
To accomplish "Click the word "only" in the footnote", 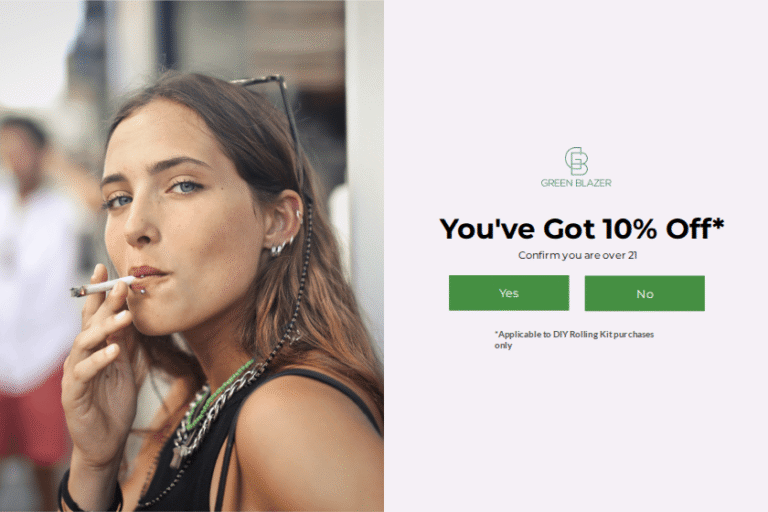I will pos(503,345).
